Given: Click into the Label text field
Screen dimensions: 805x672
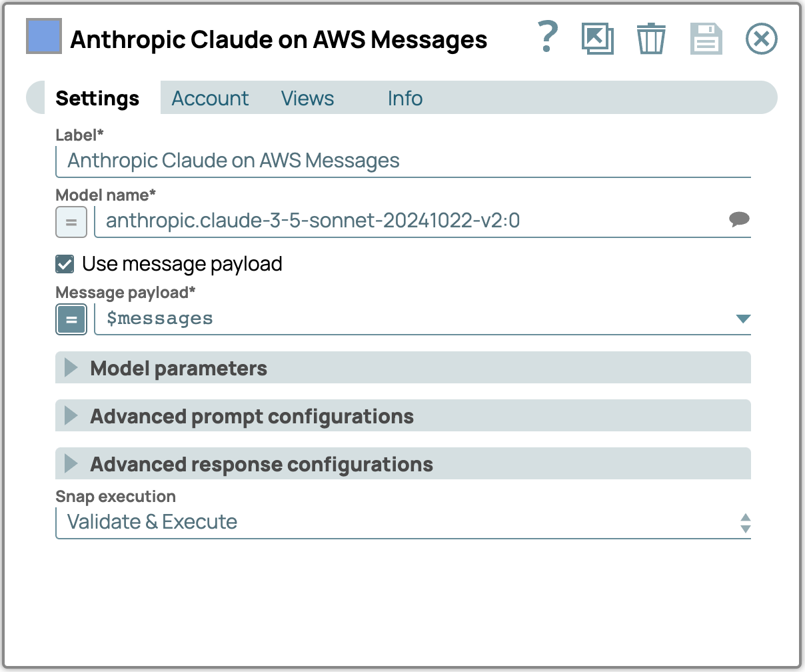Looking at the screenshot, I should pos(402,161).
